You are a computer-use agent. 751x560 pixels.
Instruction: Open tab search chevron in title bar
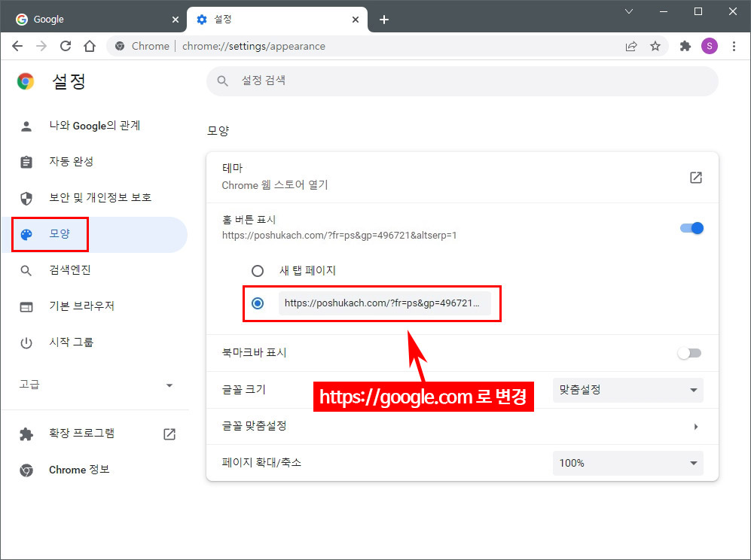629,11
